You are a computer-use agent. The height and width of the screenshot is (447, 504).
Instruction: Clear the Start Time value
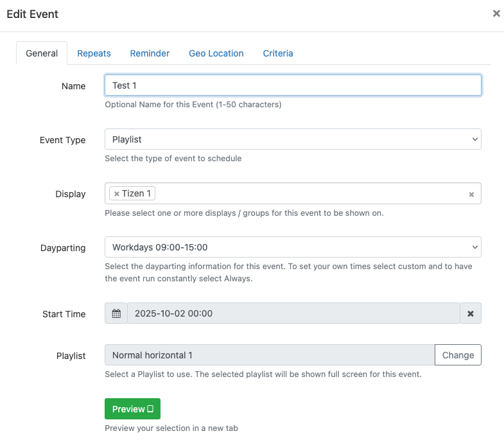[471, 313]
